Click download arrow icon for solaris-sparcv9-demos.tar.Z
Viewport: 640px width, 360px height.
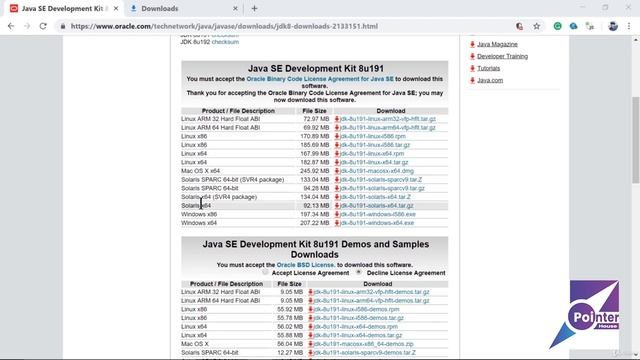click(x=310, y=353)
